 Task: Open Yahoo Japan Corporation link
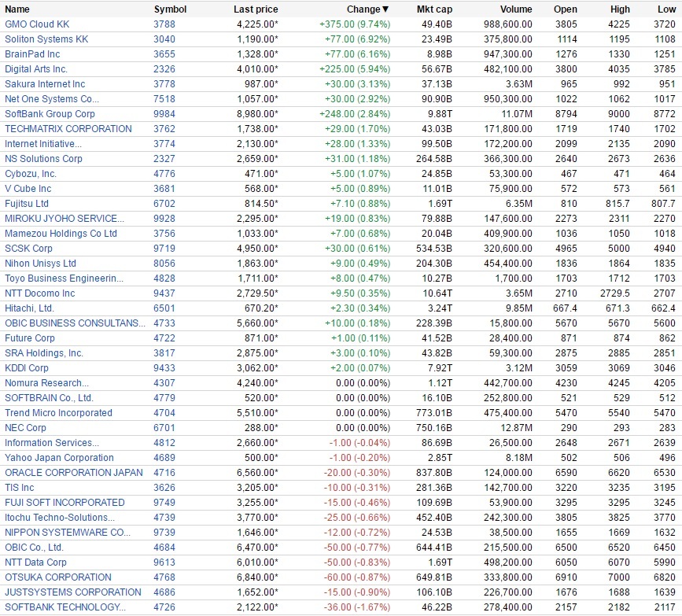tap(59, 458)
